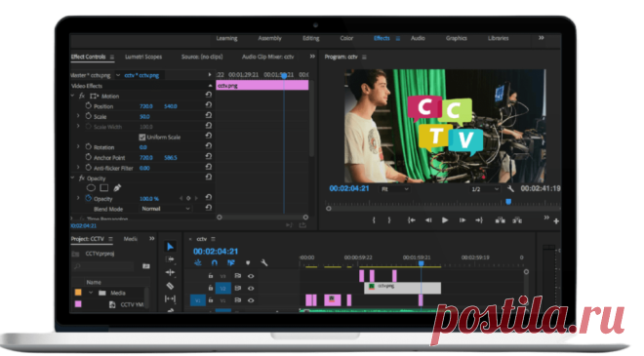Open the Lumetri Scopes tab
The width and height of the screenshot is (644, 356).
[143, 57]
